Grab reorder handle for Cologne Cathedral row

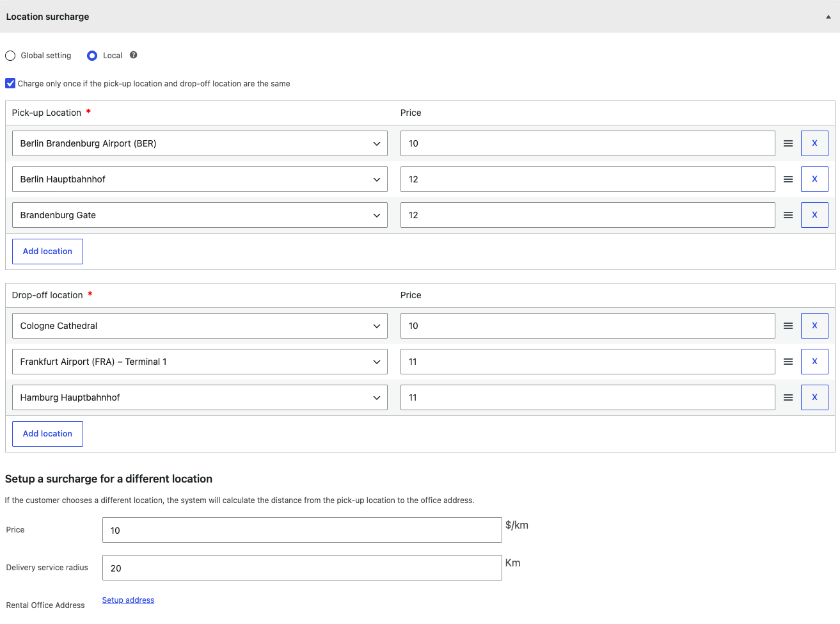click(x=788, y=326)
